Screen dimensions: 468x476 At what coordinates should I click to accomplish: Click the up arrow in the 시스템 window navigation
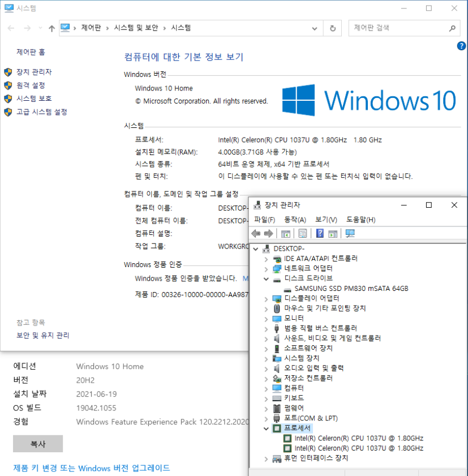pyautogui.click(x=52, y=28)
